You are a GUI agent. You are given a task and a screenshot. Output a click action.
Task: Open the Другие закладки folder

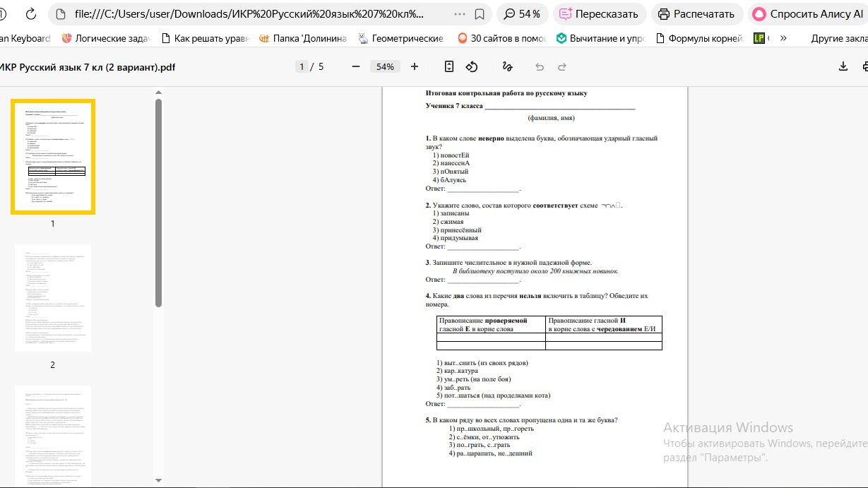click(839, 38)
